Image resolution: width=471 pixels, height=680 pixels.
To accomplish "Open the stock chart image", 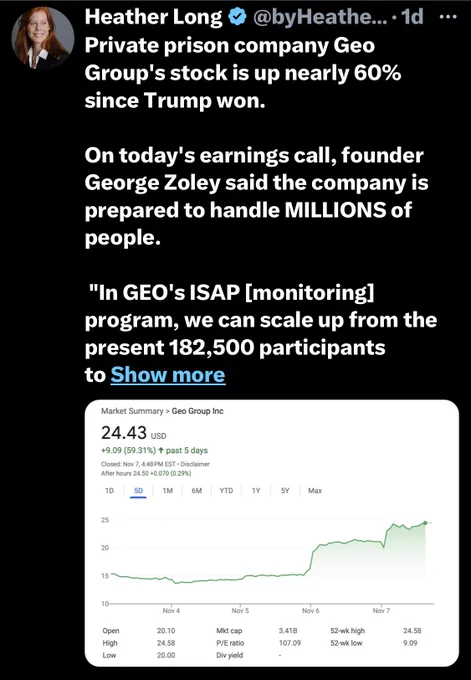I will [272, 533].
